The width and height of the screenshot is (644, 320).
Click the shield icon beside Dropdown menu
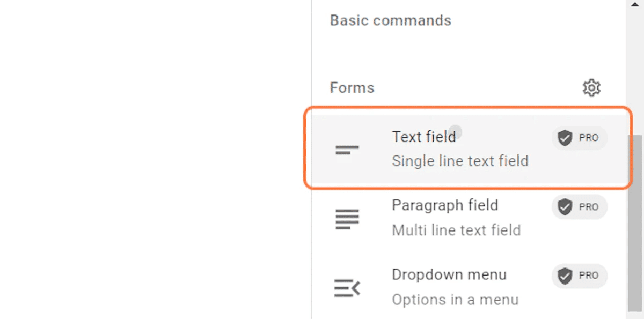tap(564, 276)
